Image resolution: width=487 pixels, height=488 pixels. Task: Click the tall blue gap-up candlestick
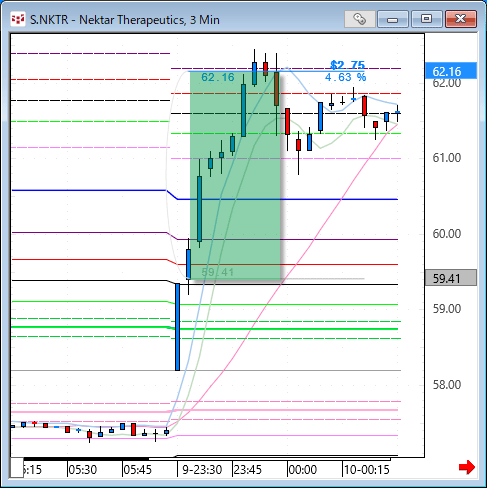pos(177,327)
